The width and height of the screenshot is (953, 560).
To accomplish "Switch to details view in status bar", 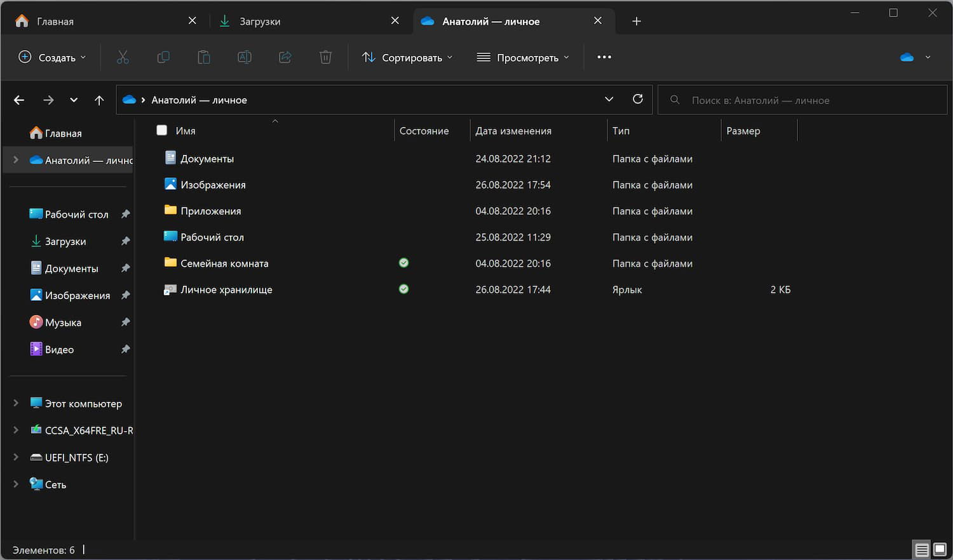I will pyautogui.click(x=921, y=549).
